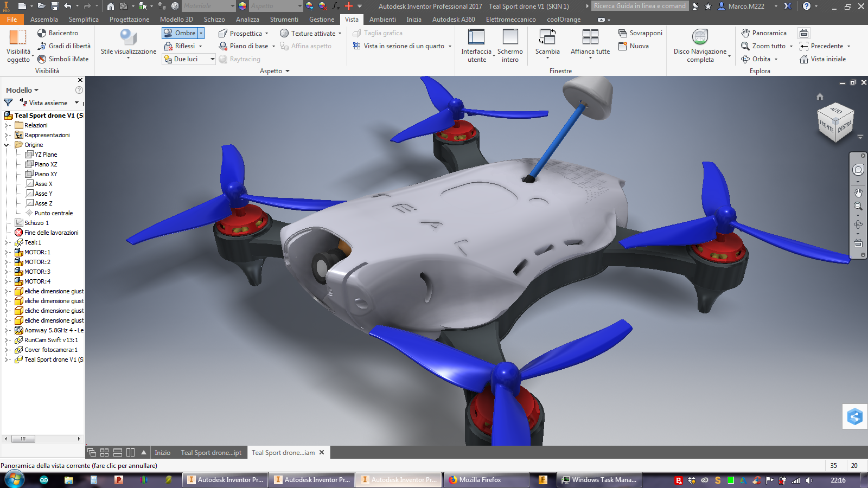Click the FRONTE face of ViewCube
Viewport: 868px width, 488px height.
(826, 127)
